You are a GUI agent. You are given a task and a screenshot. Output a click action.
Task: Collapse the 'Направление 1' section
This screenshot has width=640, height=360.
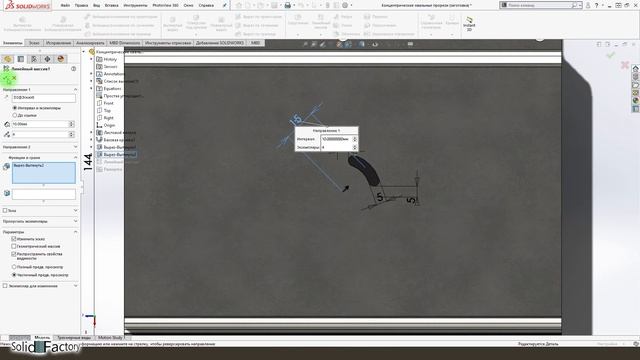coord(75,89)
